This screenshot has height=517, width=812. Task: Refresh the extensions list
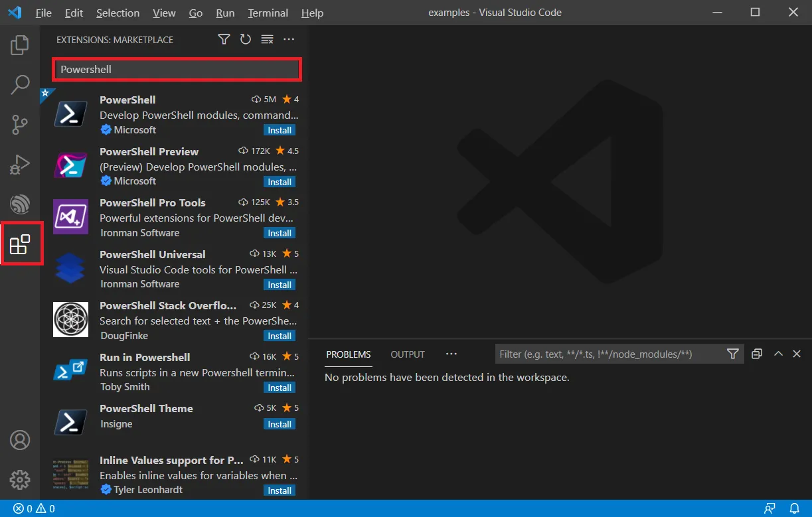click(x=246, y=40)
